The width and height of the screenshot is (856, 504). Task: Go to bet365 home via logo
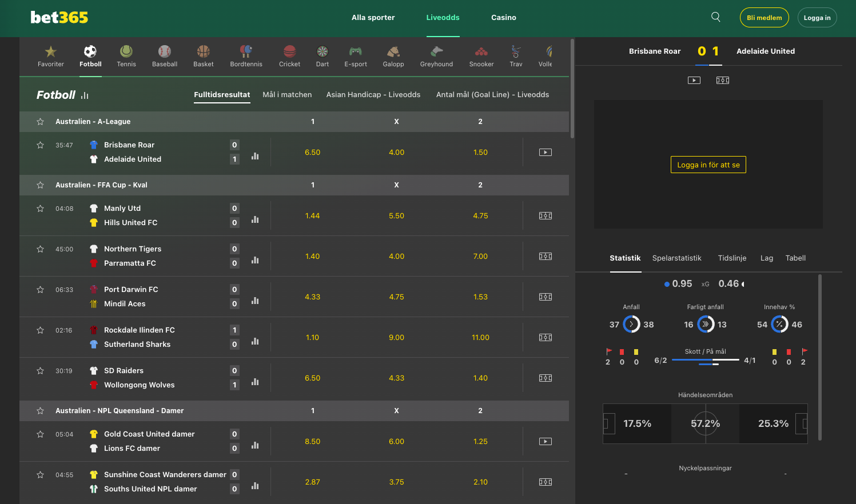(x=59, y=17)
